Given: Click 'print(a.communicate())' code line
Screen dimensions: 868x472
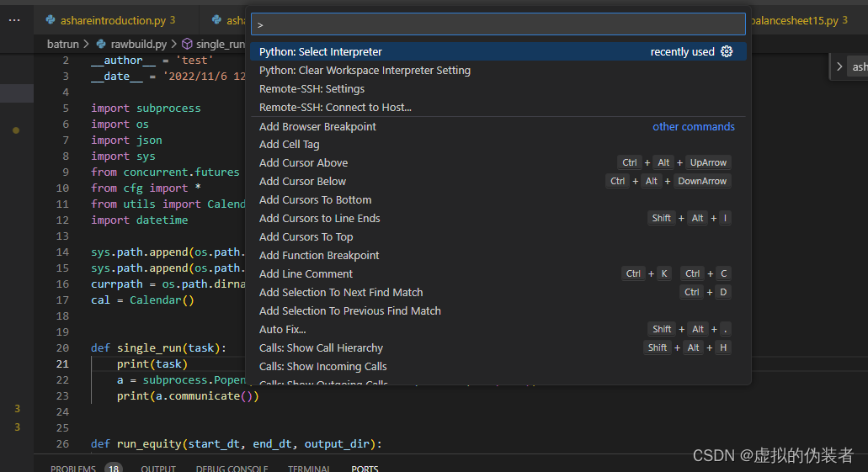Looking at the screenshot, I should (x=188, y=396).
